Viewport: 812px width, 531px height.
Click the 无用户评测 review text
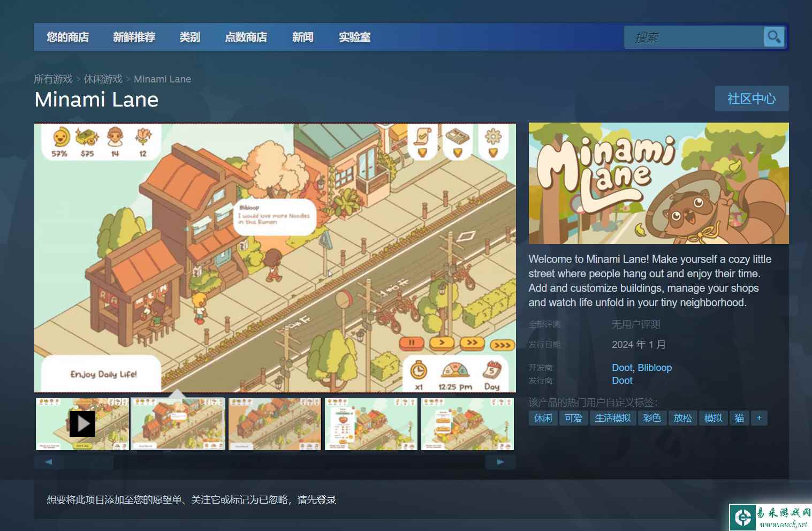tap(636, 324)
